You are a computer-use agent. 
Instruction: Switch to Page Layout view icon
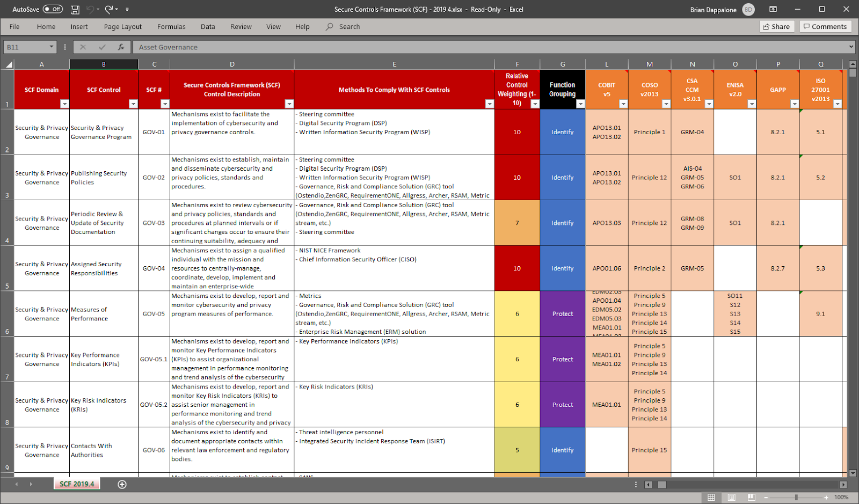point(731,498)
